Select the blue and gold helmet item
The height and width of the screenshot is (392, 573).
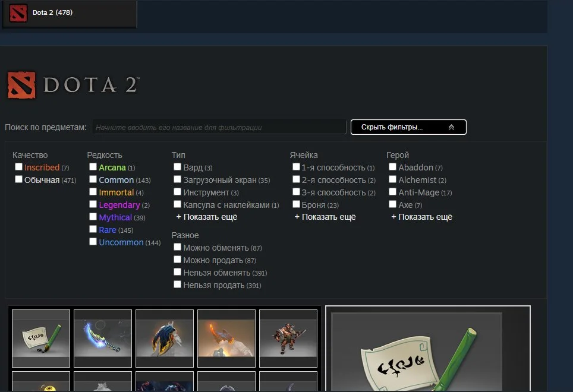click(165, 339)
